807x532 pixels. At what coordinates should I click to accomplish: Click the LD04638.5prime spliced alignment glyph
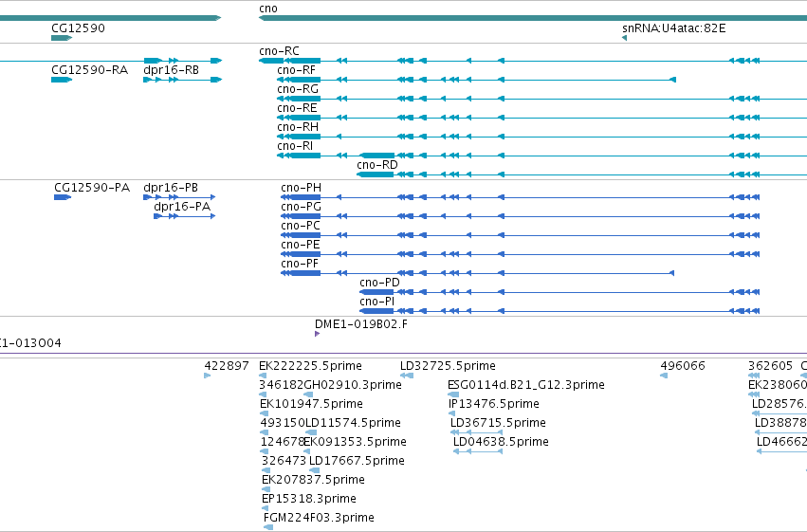click(x=478, y=451)
